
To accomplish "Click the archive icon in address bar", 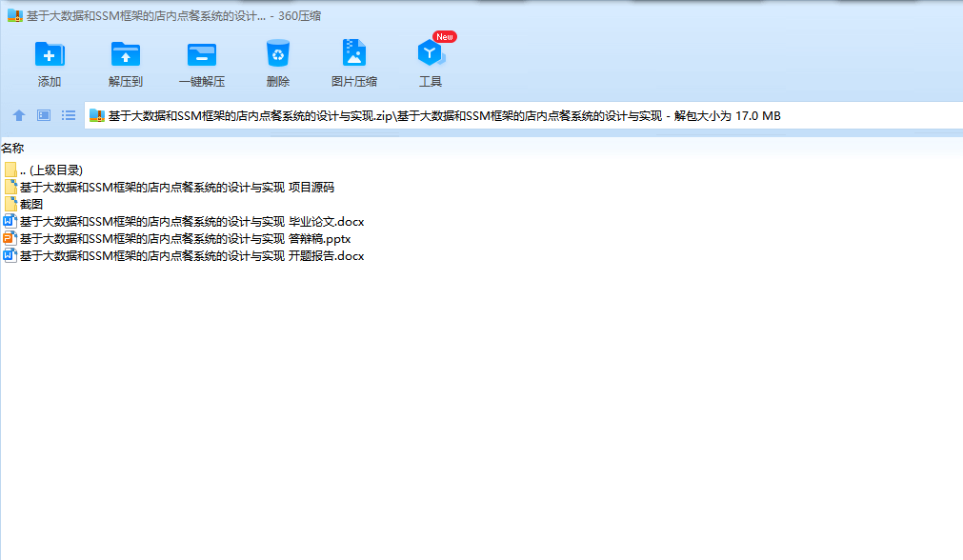I will point(97,115).
